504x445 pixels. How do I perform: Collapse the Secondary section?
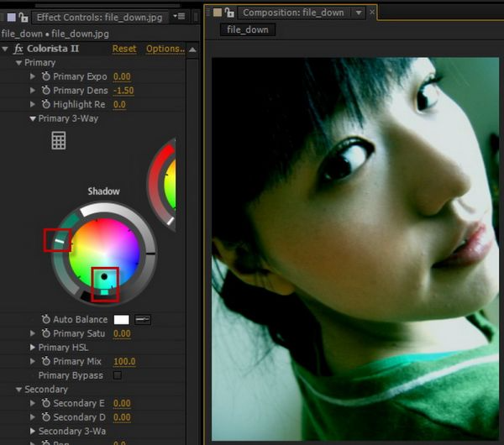18,390
